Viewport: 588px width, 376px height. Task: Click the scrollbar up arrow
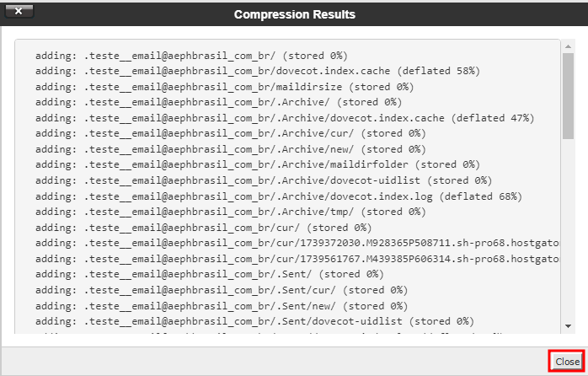[x=568, y=46]
